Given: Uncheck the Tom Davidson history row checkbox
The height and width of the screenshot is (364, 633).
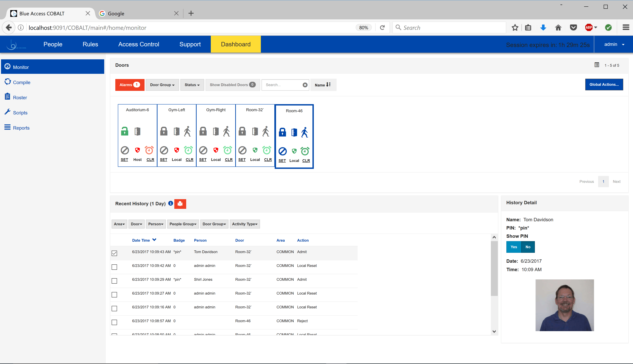Looking at the screenshot, I should pos(114,253).
